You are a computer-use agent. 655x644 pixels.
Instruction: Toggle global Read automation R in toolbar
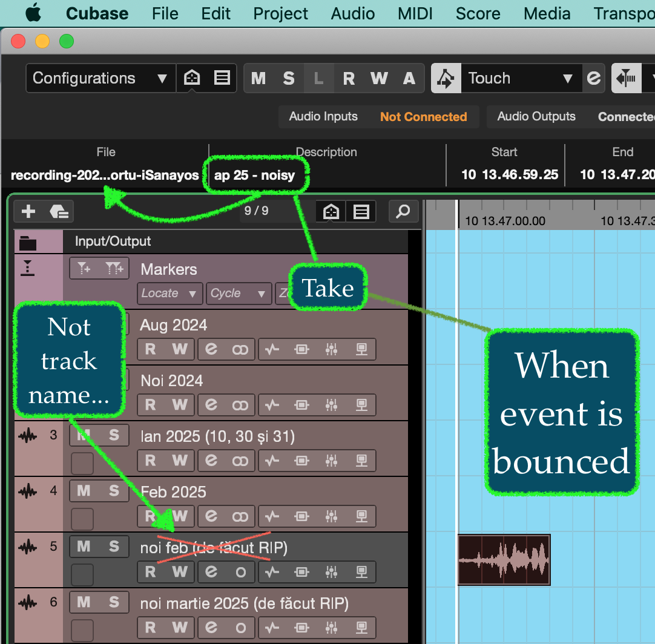pyautogui.click(x=349, y=78)
